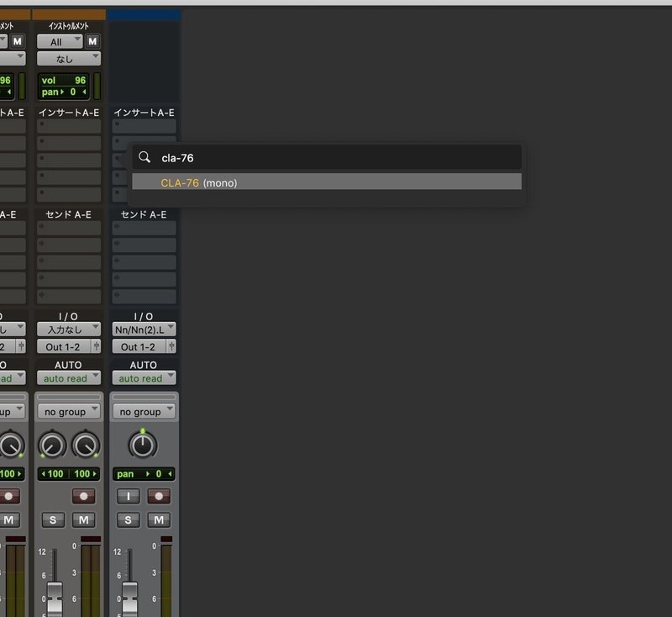Open no group dropdown on Nn/Nn(2).L track
This screenshot has width=672, height=617.
(x=144, y=411)
